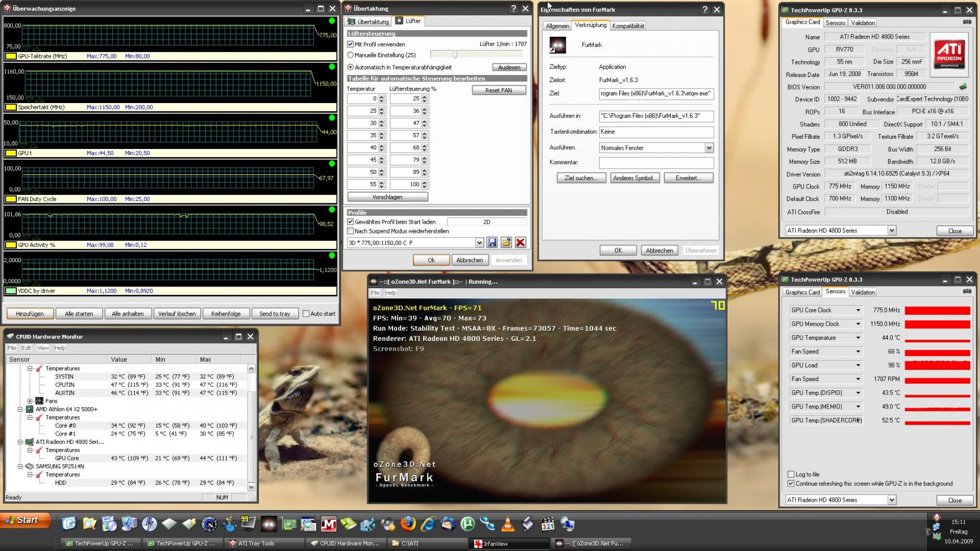Open the Kompatibilität tab
The width and height of the screenshot is (980, 551).
[x=628, y=26]
